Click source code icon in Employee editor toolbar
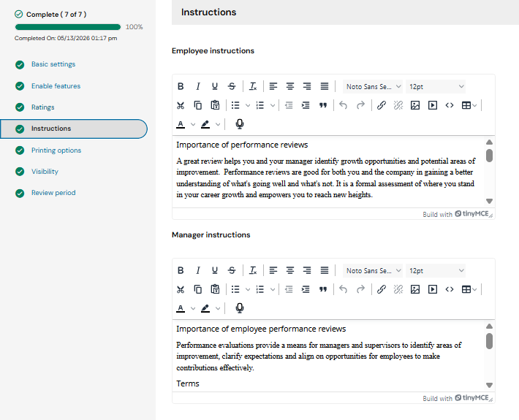The height and width of the screenshot is (420, 519). coord(449,105)
